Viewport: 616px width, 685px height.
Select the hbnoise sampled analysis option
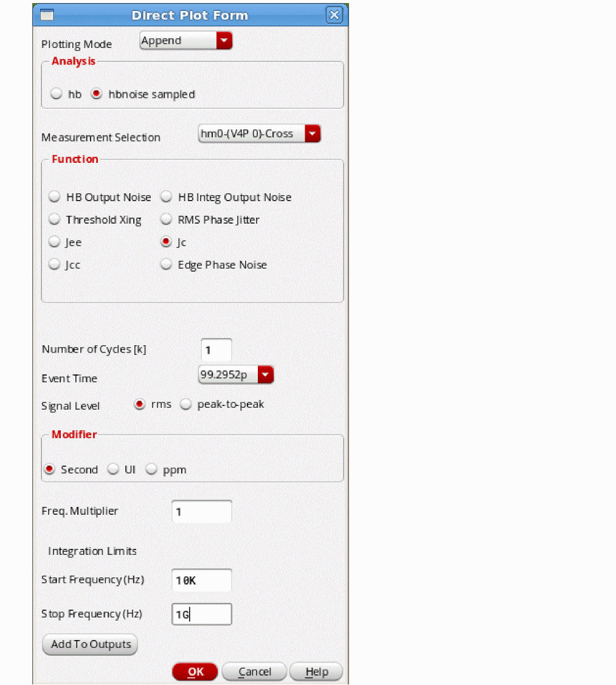click(97, 94)
